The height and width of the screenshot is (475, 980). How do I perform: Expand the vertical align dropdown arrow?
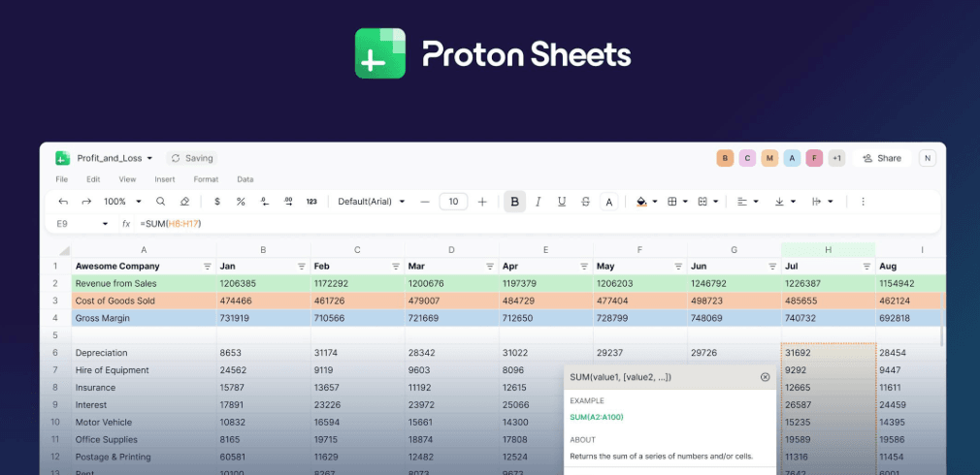tap(793, 202)
